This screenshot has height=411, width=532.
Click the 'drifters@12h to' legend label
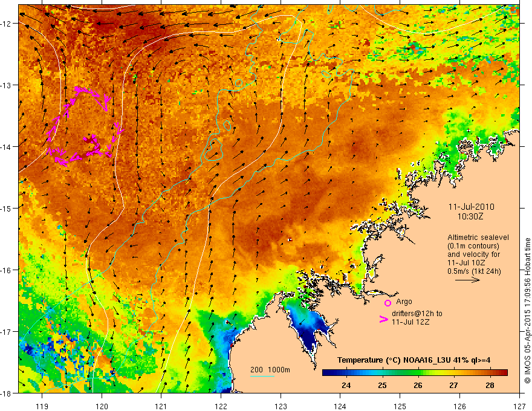[x=417, y=314]
